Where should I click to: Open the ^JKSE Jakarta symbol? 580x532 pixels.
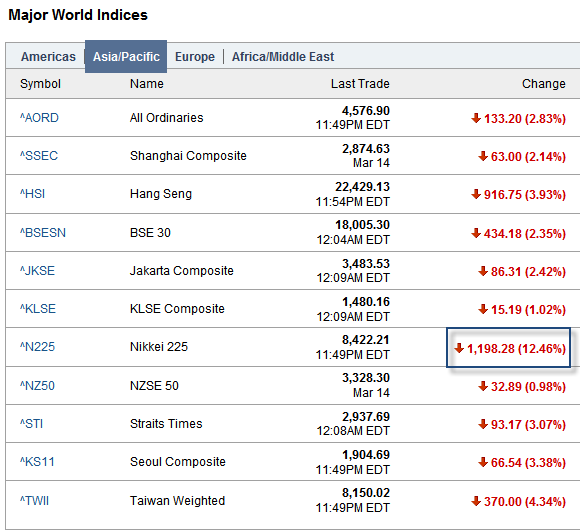coord(37,271)
